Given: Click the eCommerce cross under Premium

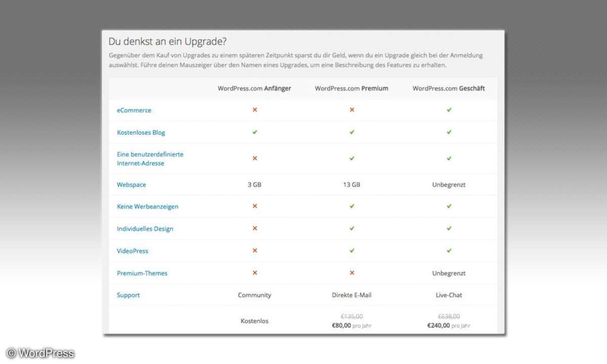Looking at the screenshot, I should coord(352,110).
